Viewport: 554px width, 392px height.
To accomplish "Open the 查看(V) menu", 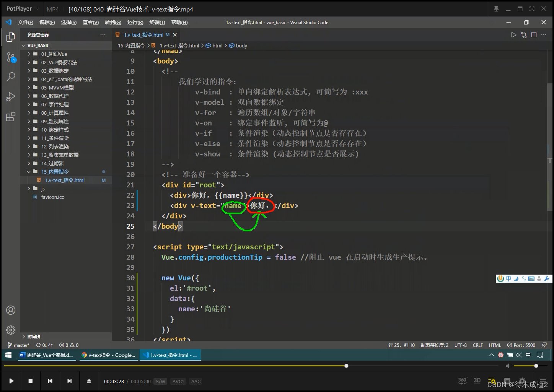I will click(x=91, y=23).
